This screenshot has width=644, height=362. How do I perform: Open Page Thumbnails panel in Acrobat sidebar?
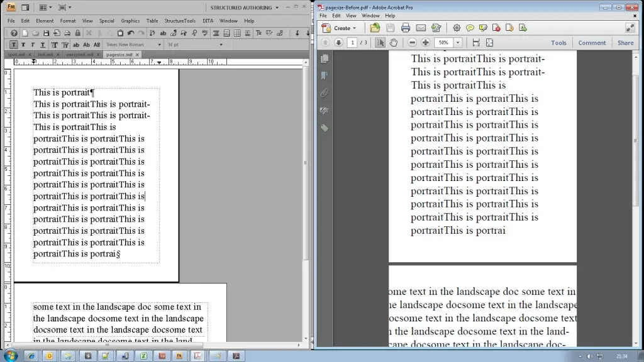(x=325, y=58)
